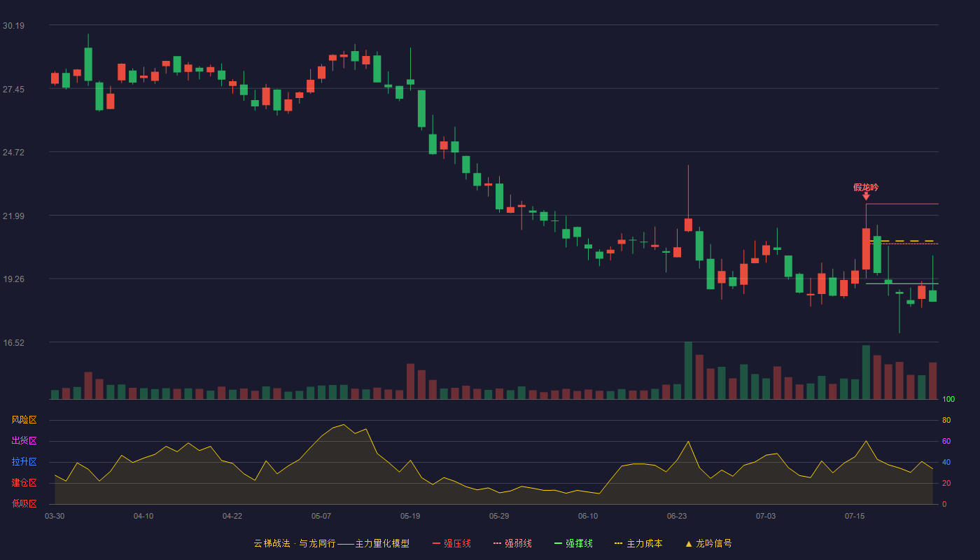This screenshot has height=560, width=980.
Task: Select the 低吸区 zone label
Action: [24, 503]
